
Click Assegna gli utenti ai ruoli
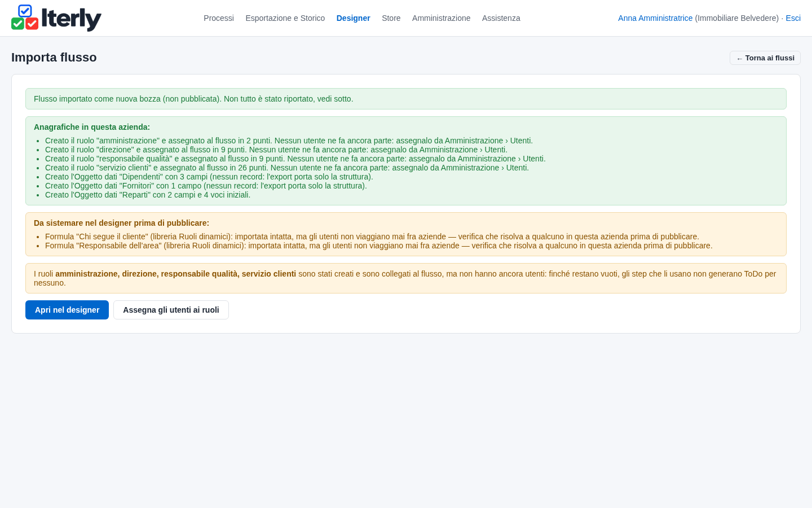click(x=171, y=310)
